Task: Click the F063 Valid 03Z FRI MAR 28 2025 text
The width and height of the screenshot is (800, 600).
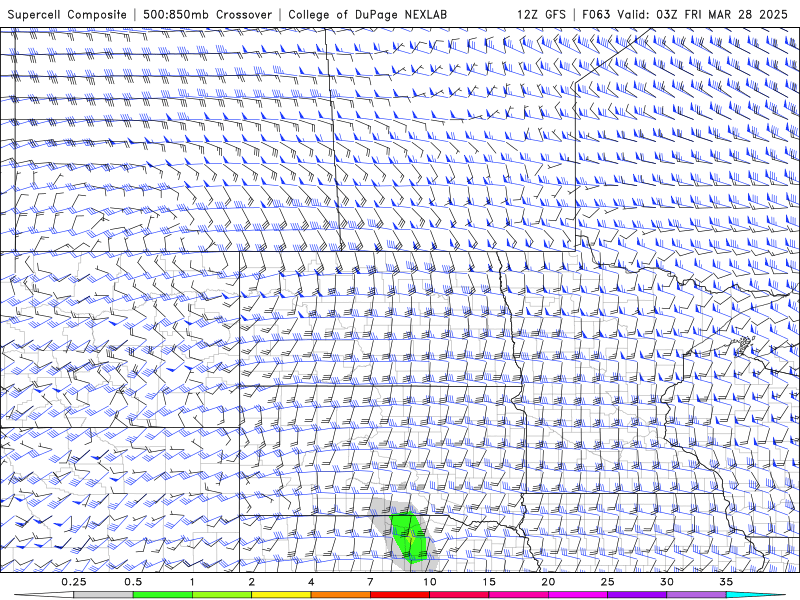Action: (x=685, y=14)
